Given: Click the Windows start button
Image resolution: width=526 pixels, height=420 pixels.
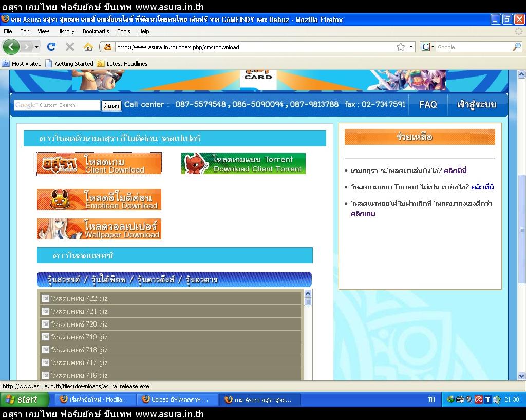Looking at the screenshot, I should [x=25, y=399].
